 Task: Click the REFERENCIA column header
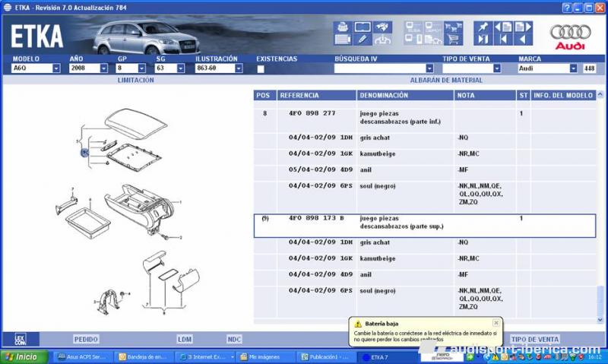(x=316, y=95)
